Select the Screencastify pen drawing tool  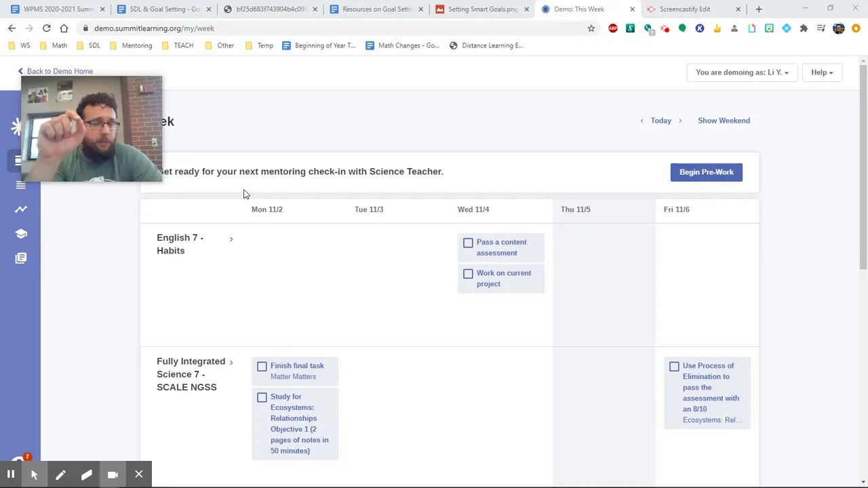60,474
